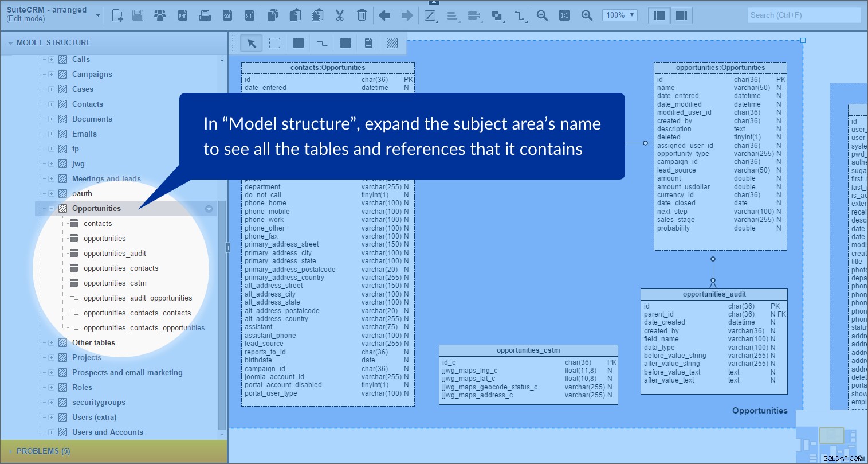The width and height of the screenshot is (868, 464).
Task: Toggle the right panel visibility
Action: point(681,15)
